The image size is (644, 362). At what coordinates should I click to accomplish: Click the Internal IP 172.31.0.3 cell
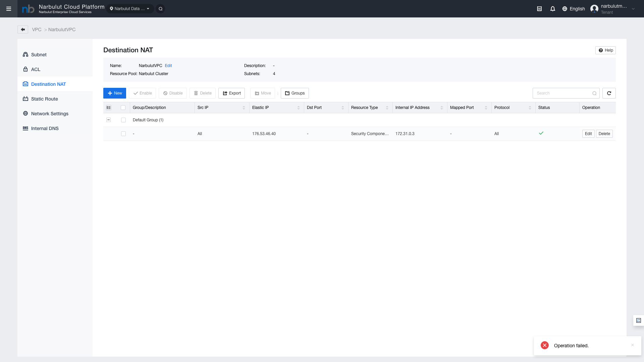[405, 134]
